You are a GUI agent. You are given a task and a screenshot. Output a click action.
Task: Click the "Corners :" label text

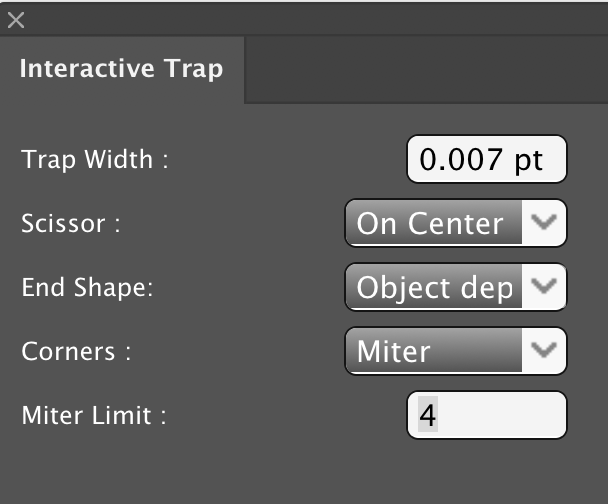pyautogui.click(x=76, y=352)
